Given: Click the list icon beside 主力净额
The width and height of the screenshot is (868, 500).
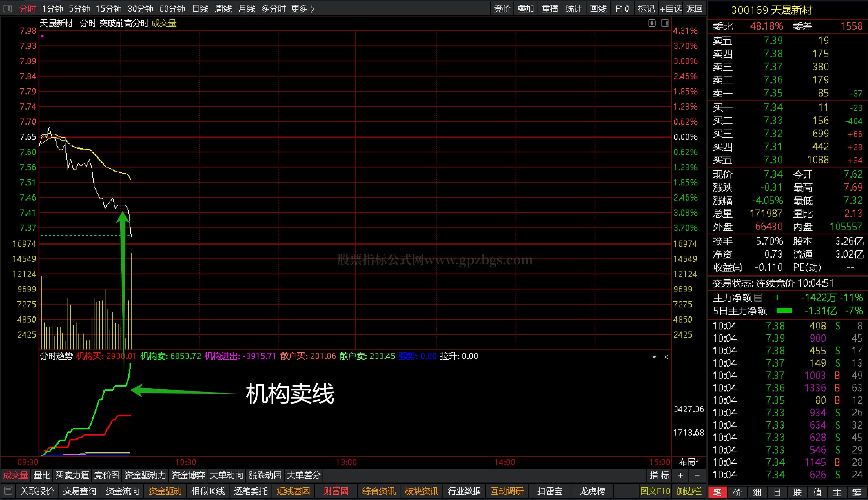Looking at the screenshot, I should 758,297.
